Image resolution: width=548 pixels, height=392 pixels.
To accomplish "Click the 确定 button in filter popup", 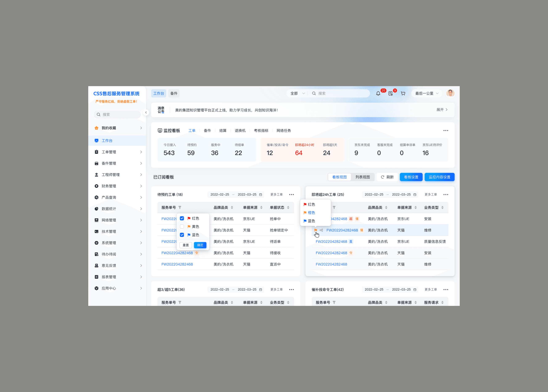I will [x=200, y=245].
